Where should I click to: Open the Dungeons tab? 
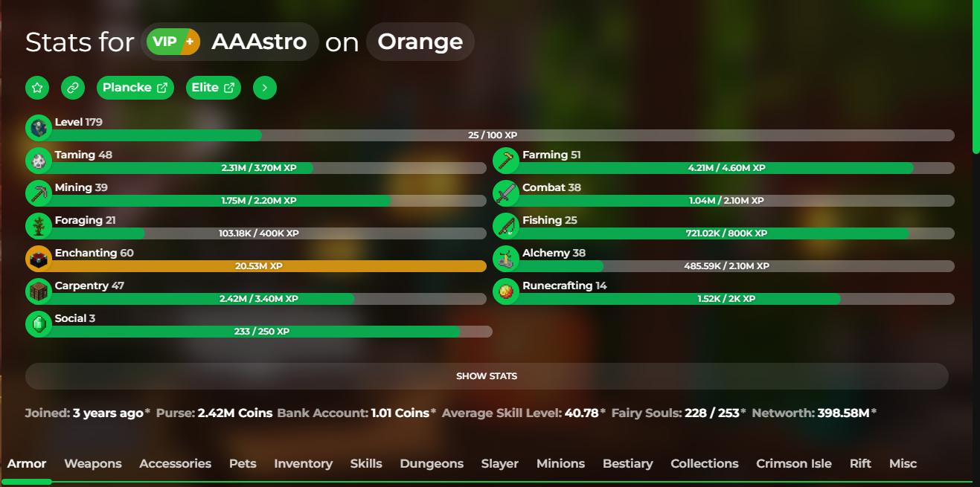(432, 463)
